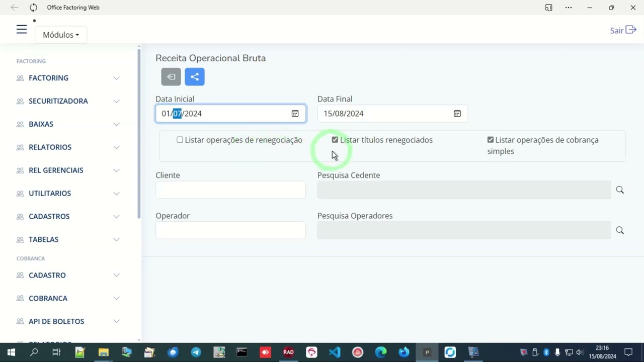Open Firefox from the taskbar
This screenshot has height=362, width=644.
point(404,352)
